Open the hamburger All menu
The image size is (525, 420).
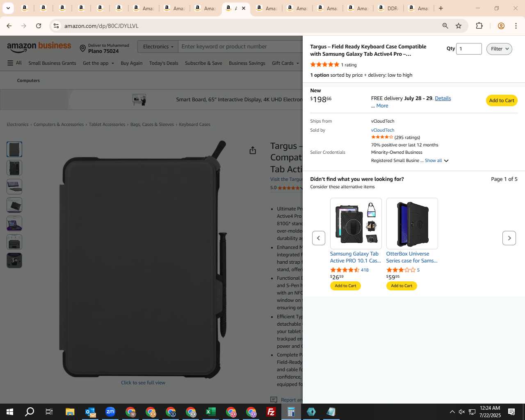14,63
